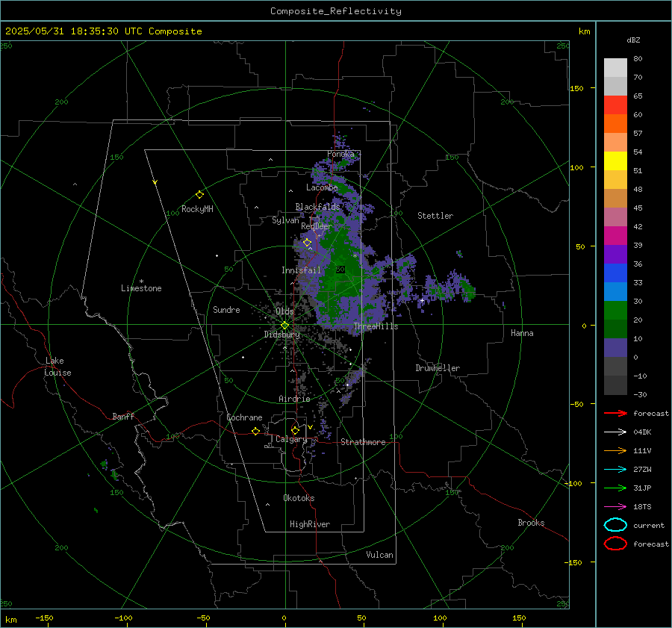Click the Strathmore label
The image size is (672, 628).
click(x=363, y=442)
